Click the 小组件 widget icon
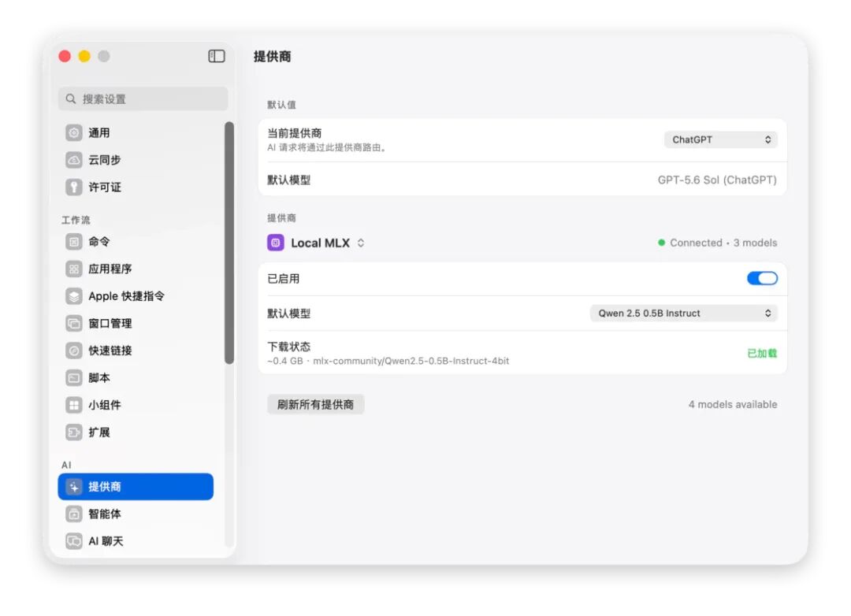851x616 pixels. 74,405
